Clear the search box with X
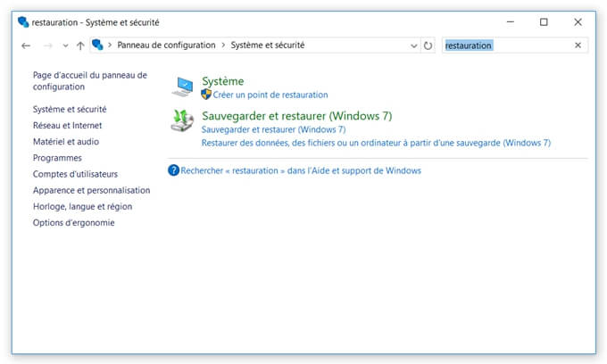This screenshot has width=607, height=364. pyautogui.click(x=578, y=45)
